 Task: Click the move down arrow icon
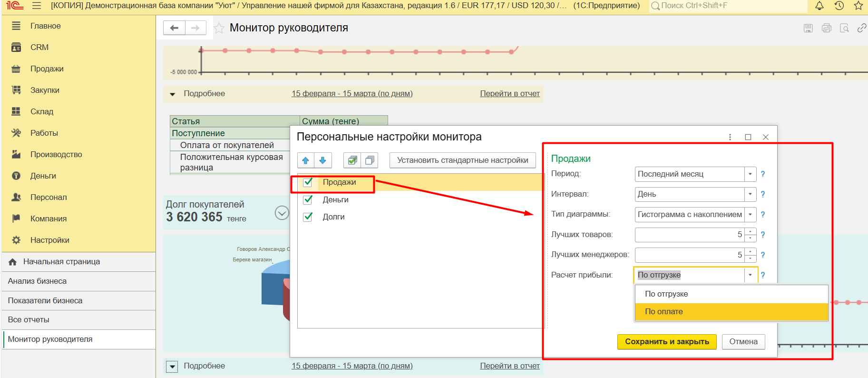click(x=322, y=160)
